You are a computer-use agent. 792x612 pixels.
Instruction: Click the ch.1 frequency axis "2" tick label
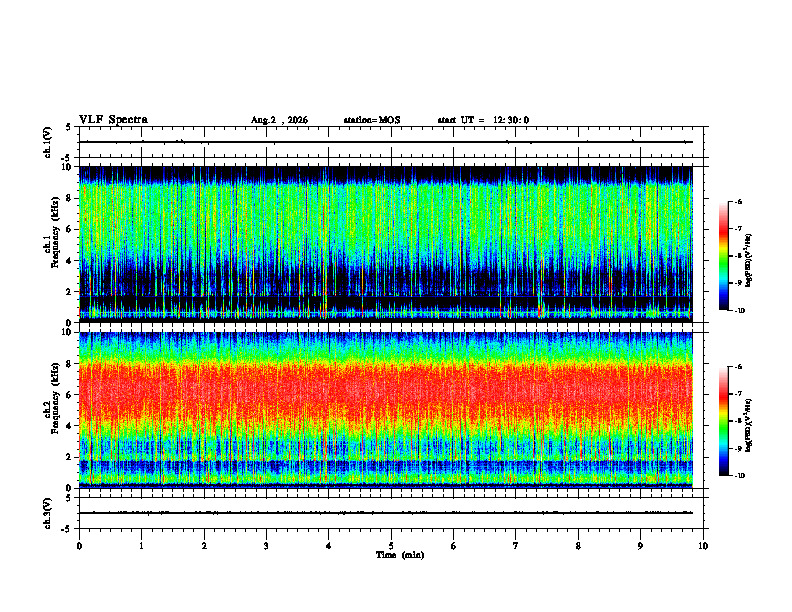click(69, 292)
